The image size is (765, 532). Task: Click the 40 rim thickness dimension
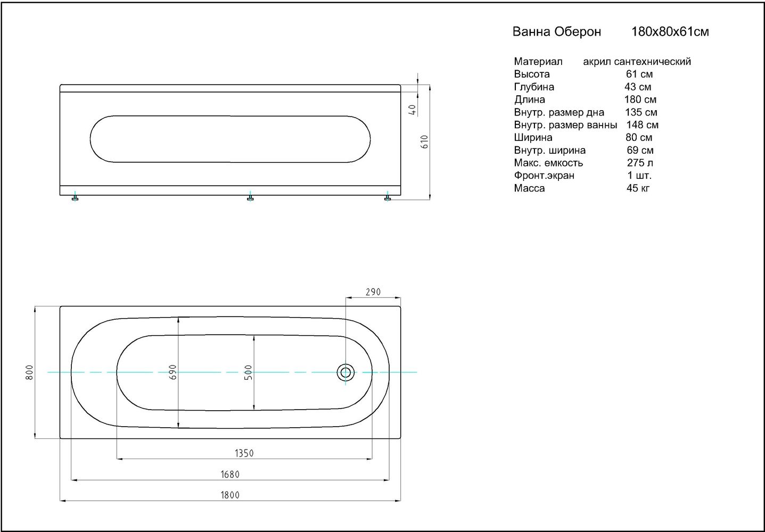(x=412, y=110)
